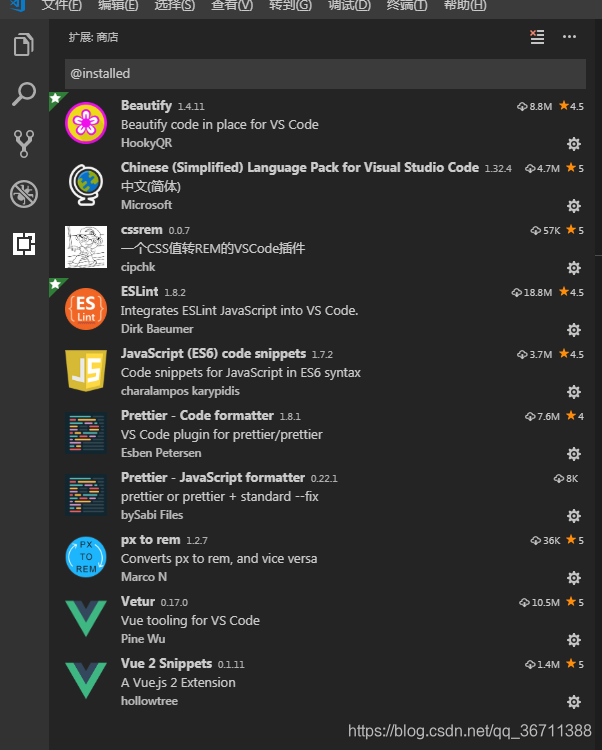Viewport: 602px width, 750px height.
Task: Click the Beautify 8.8M download count
Action: coord(535,106)
